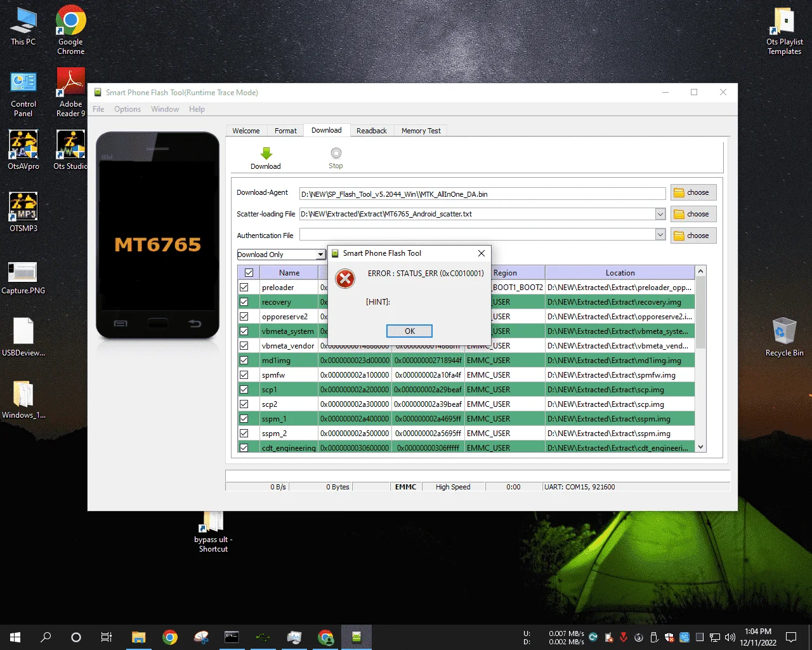Viewport: 812px width, 650px height.
Task: Click the green Download arrow toolbar button
Action: point(266,158)
